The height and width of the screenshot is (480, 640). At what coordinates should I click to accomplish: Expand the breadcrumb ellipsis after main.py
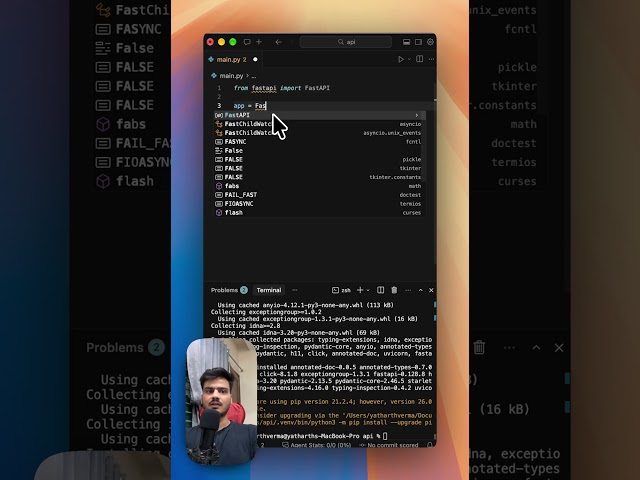(254, 76)
